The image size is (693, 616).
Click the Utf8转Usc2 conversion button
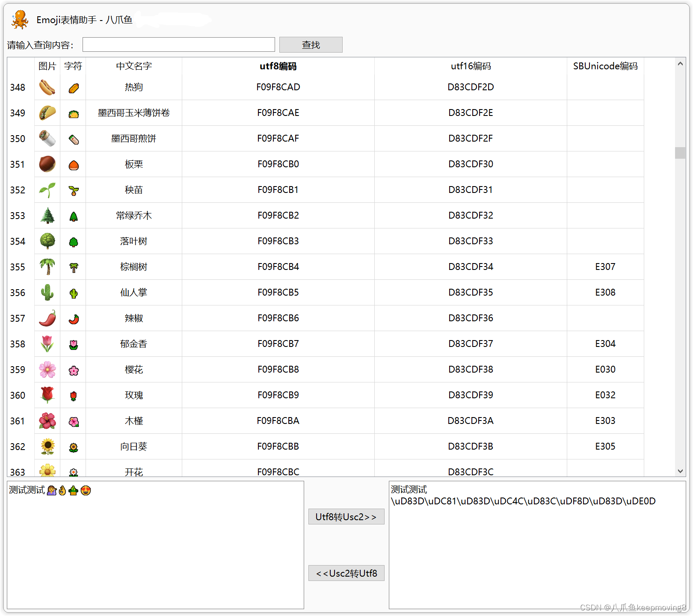[x=346, y=517]
